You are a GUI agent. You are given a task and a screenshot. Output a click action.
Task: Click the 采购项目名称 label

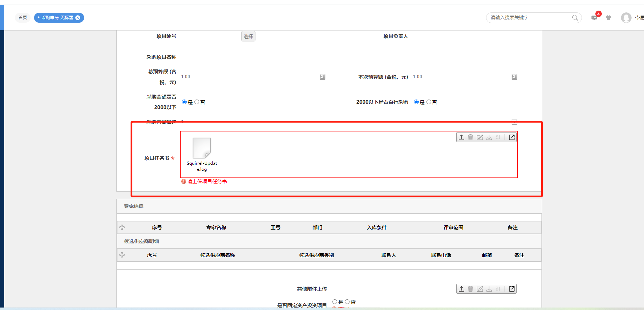[161, 57]
